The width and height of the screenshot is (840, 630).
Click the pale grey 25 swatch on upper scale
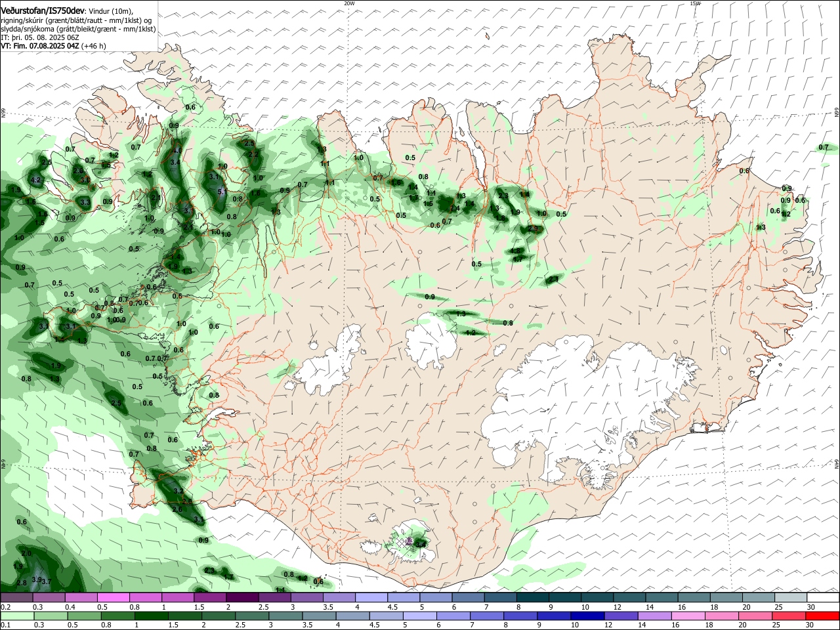791,598
